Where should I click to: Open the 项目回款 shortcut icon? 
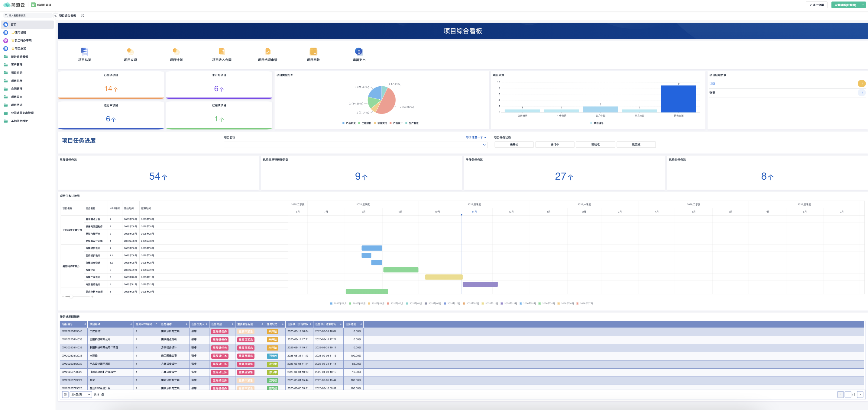(313, 52)
